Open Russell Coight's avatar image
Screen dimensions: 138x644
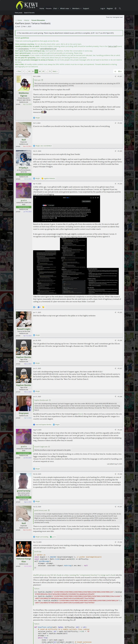point(24,319)
